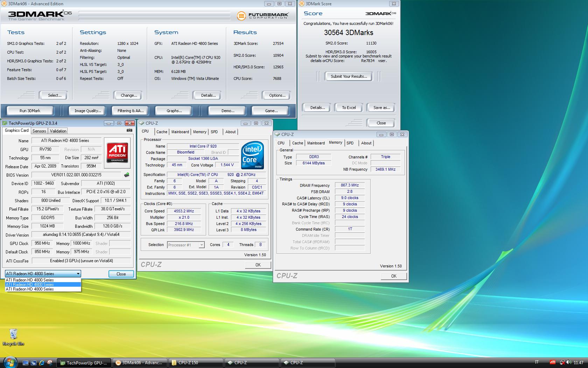Switch to TechPowerUp GPU-Z taskbar button
This screenshot has width=588, height=368.
[x=84, y=363]
